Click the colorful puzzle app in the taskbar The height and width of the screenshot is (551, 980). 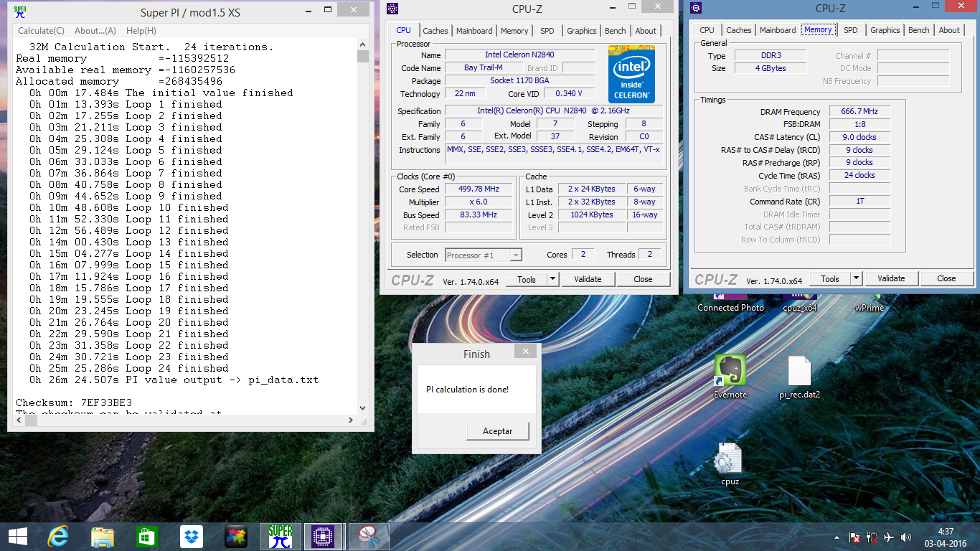pos(235,536)
